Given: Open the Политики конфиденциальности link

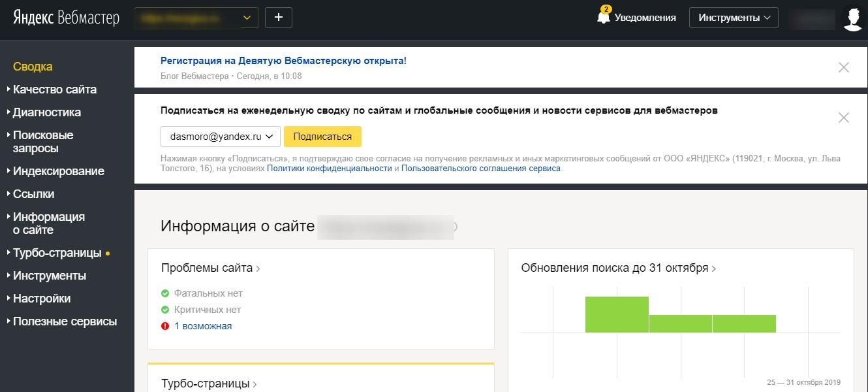Looking at the screenshot, I should tap(329, 169).
